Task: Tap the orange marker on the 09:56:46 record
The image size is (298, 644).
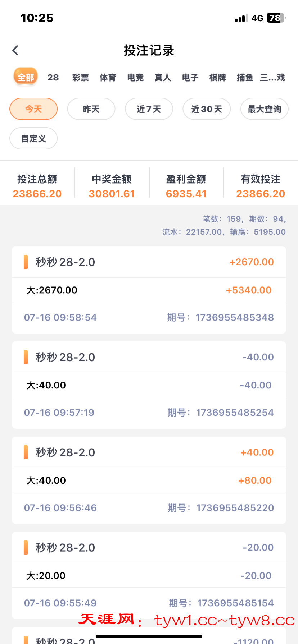Action: pyautogui.click(x=26, y=452)
